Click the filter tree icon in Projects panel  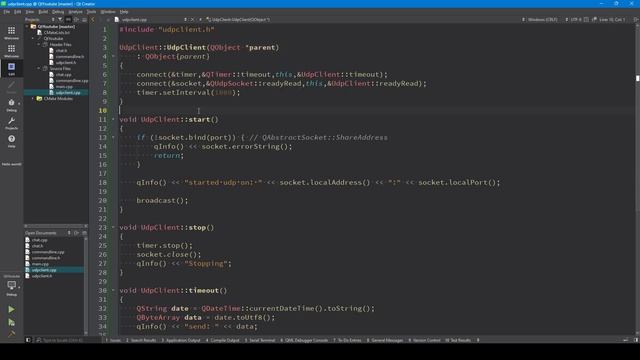coord(60,20)
